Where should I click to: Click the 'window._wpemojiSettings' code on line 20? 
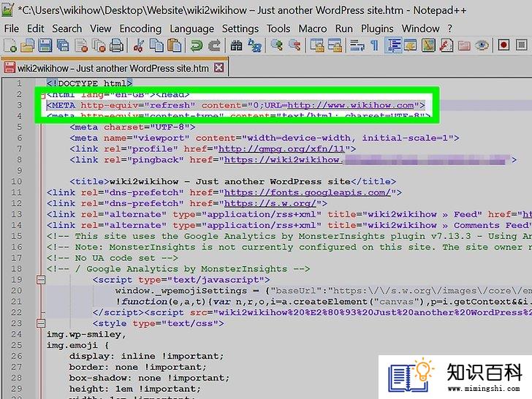coord(181,291)
